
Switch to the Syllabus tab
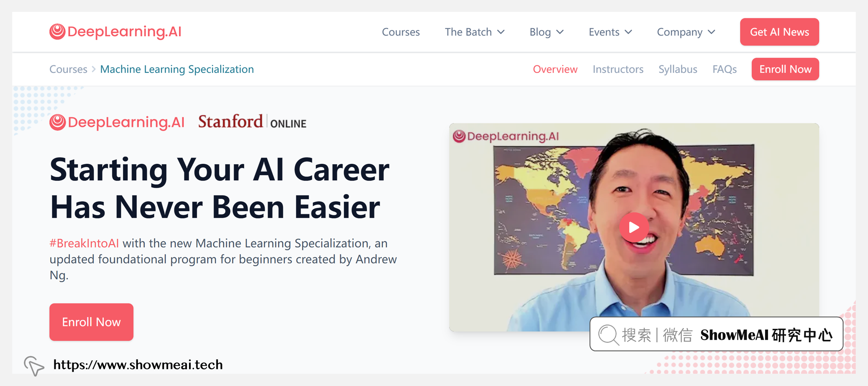point(678,69)
